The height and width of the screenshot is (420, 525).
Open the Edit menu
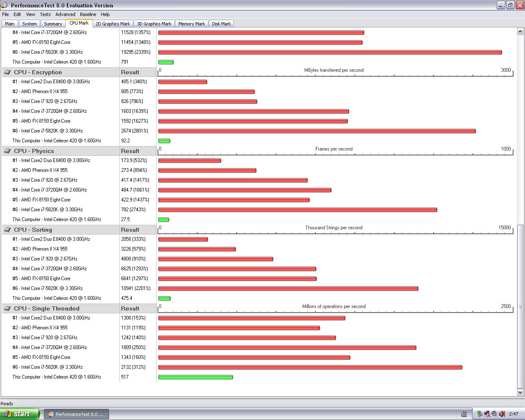[17, 14]
